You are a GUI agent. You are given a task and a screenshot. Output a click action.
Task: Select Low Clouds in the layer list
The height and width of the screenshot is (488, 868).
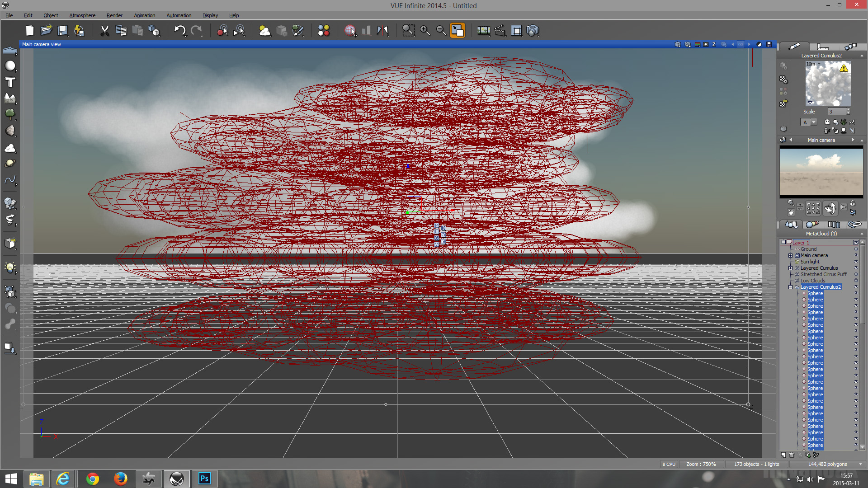point(812,281)
